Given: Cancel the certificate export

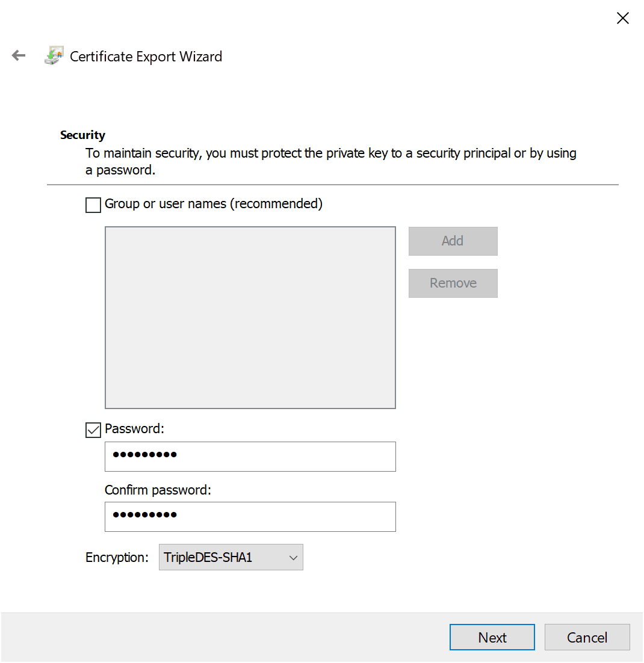Looking at the screenshot, I should [x=587, y=637].
